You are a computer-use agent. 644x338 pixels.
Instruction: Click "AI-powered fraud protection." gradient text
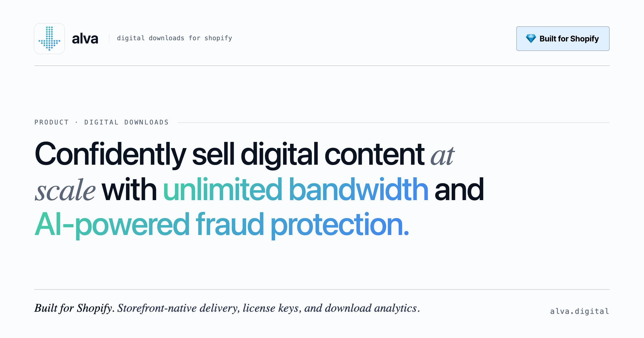pos(222,225)
